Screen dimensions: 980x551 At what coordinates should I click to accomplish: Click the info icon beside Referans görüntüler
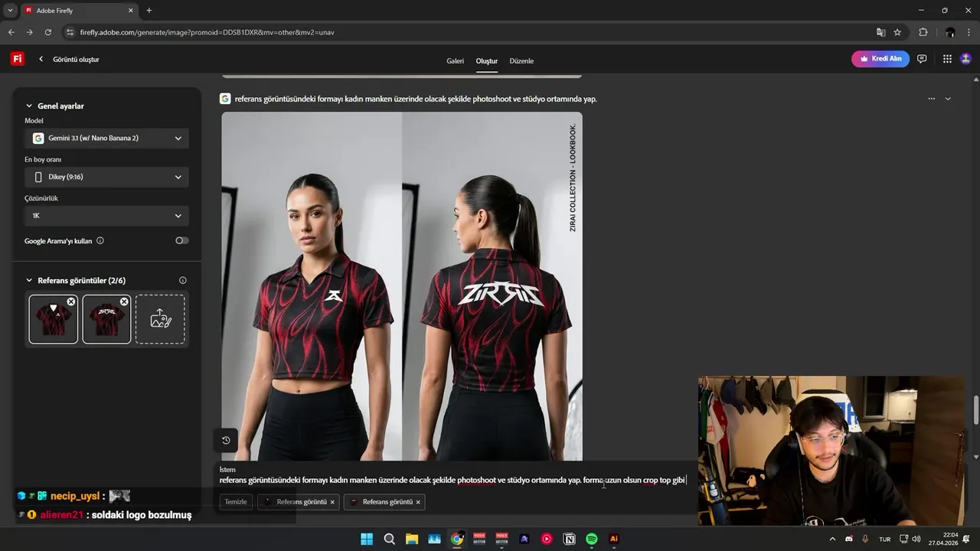[x=182, y=281]
